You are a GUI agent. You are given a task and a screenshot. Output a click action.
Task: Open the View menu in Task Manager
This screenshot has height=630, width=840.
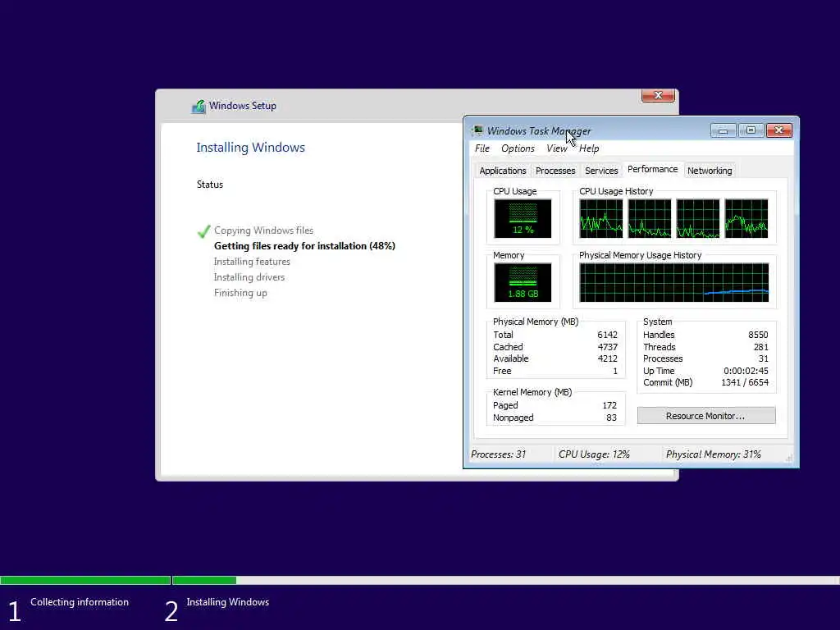(557, 148)
